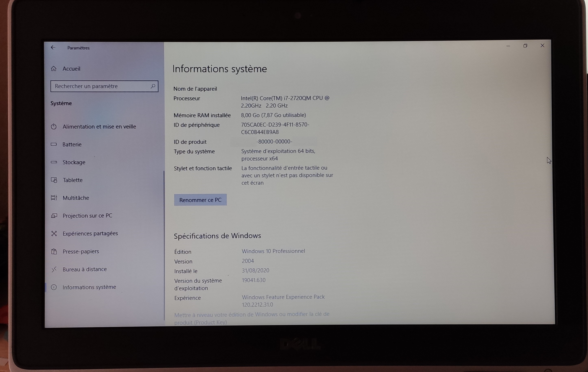Open Expériences partagées settings
The image size is (588, 372).
(x=90, y=234)
